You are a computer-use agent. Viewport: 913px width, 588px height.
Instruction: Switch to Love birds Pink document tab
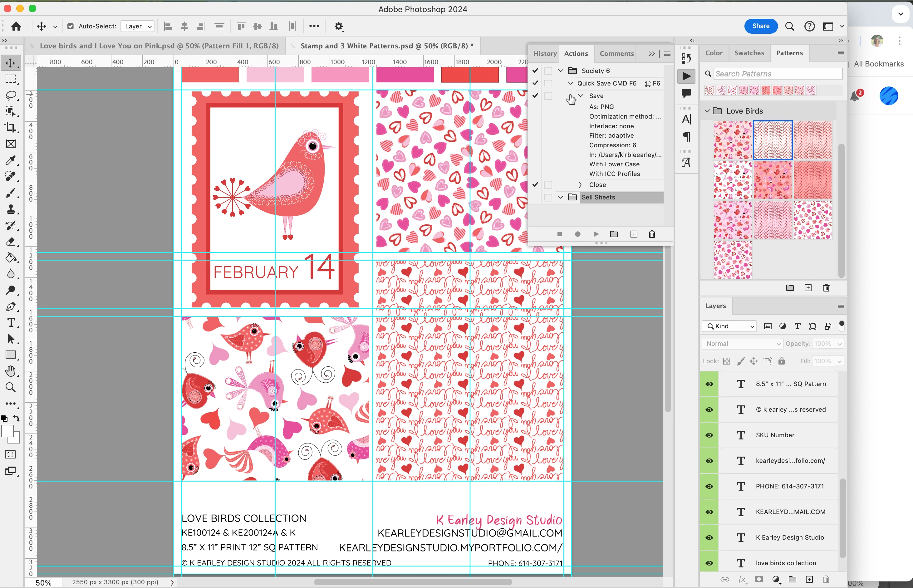tap(159, 46)
